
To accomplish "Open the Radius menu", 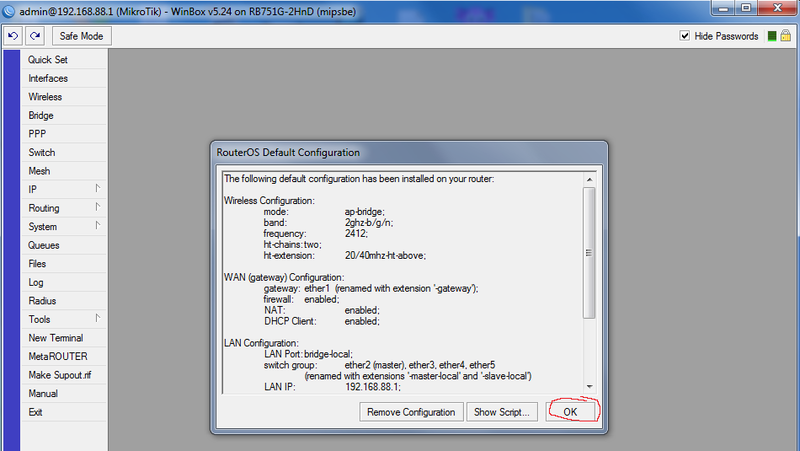I will click(64, 301).
